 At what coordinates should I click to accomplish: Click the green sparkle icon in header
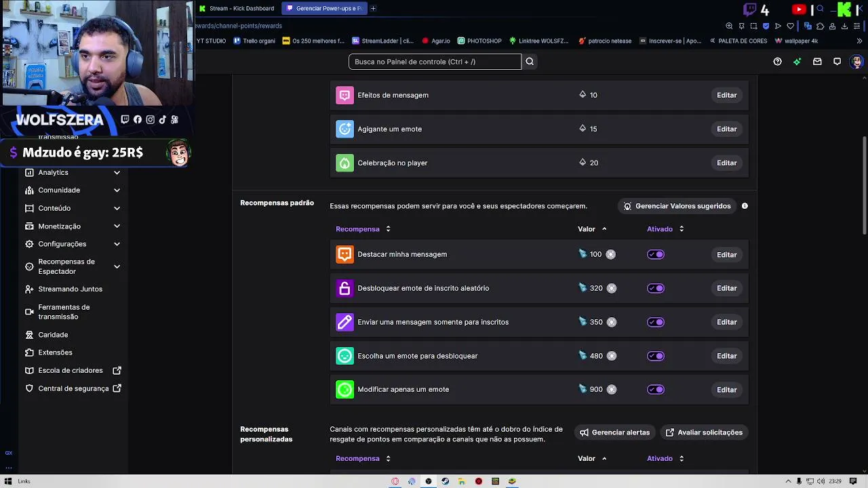click(x=797, y=62)
